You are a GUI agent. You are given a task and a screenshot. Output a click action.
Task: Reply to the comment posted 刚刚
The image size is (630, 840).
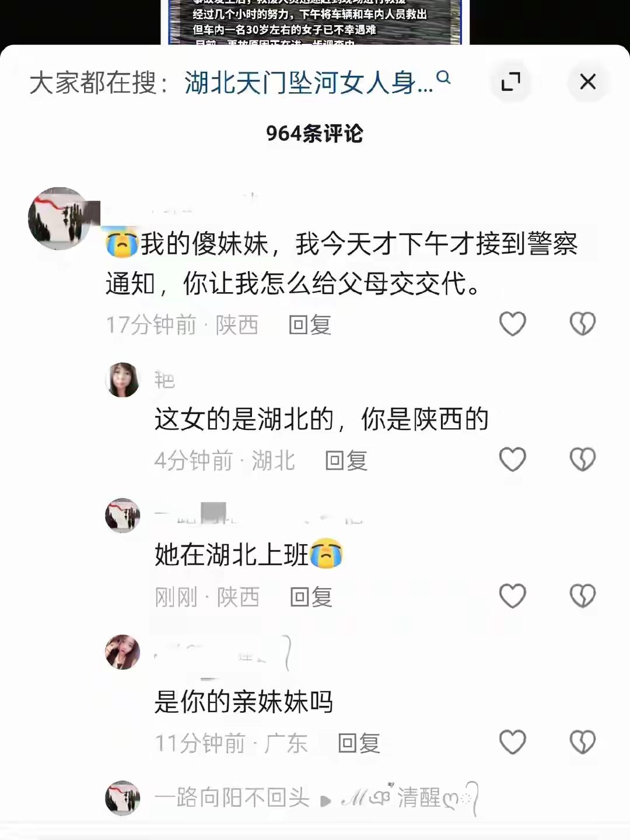311,597
